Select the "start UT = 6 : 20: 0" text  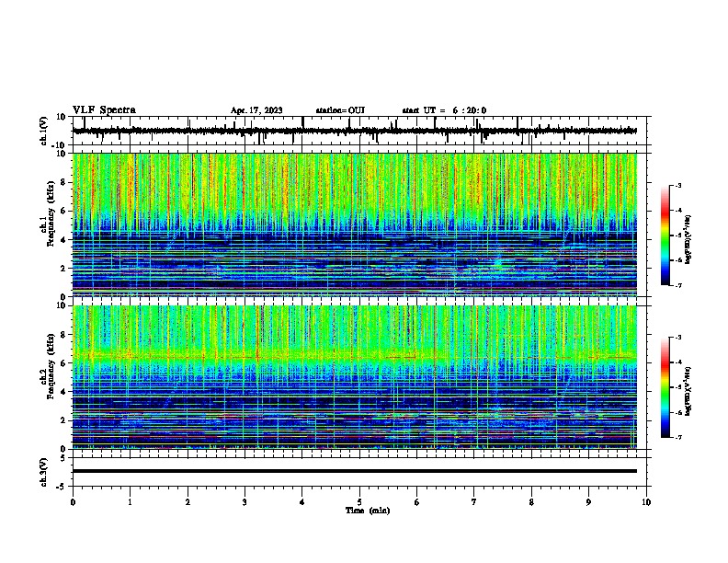(x=444, y=110)
